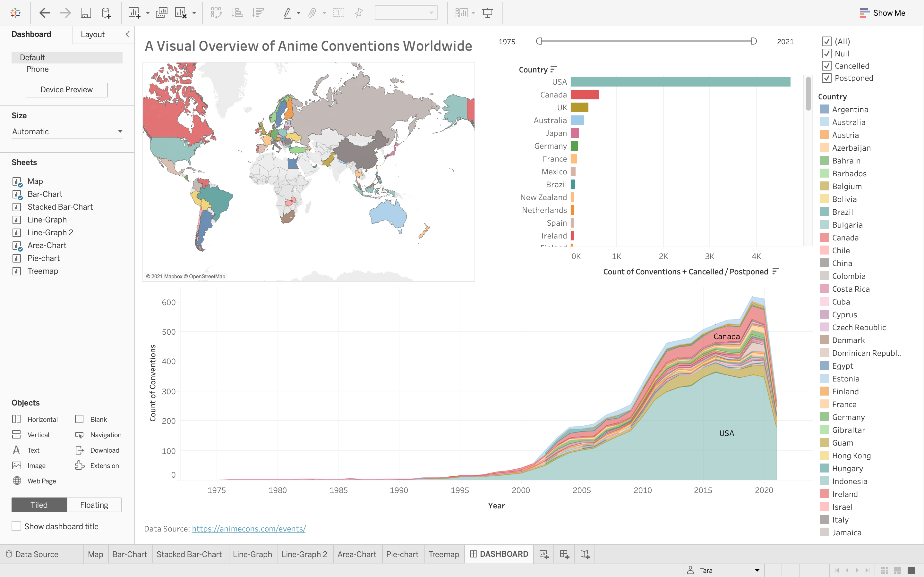The image size is (924, 577).
Task: Click the back (undo) arrow in the toolbar
Action: coord(45,13)
